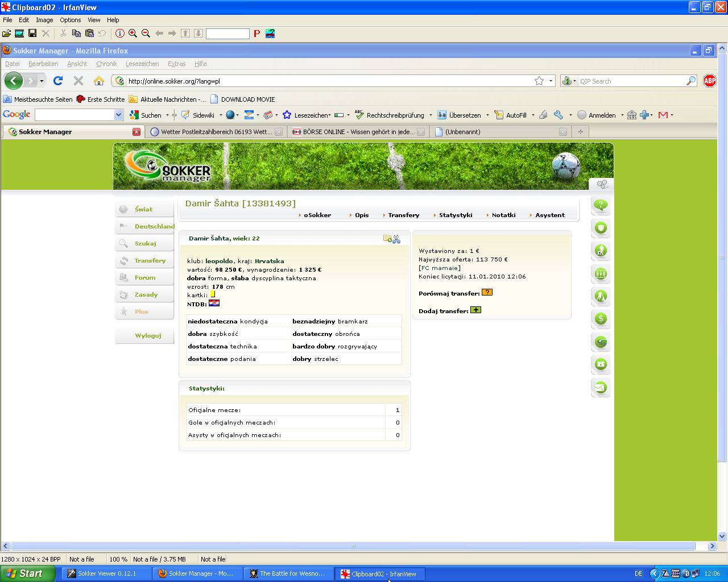This screenshot has height=582, width=728.
Task: Open the IrfanView Image menu
Action: [x=44, y=20]
